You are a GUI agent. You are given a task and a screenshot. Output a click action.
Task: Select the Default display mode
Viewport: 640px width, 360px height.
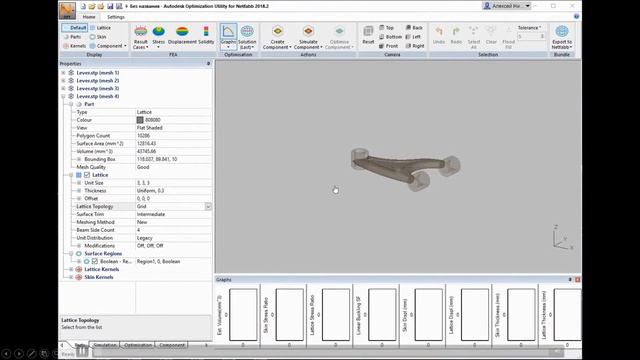coord(74,28)
